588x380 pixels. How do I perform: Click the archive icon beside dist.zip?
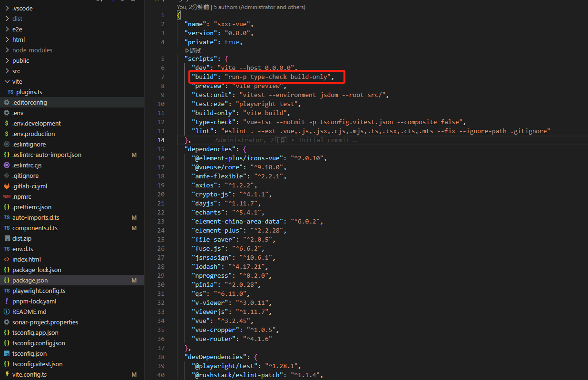[x=7, y=238]
